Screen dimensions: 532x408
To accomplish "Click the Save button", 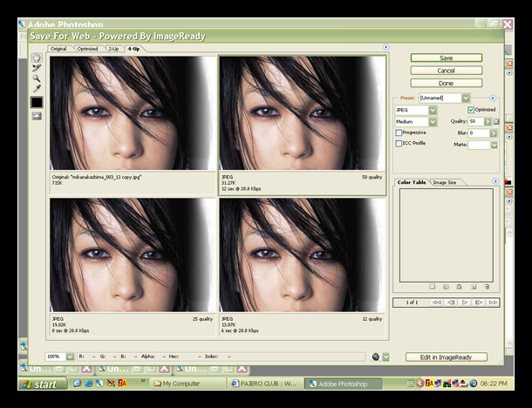I will coord(446,58).
